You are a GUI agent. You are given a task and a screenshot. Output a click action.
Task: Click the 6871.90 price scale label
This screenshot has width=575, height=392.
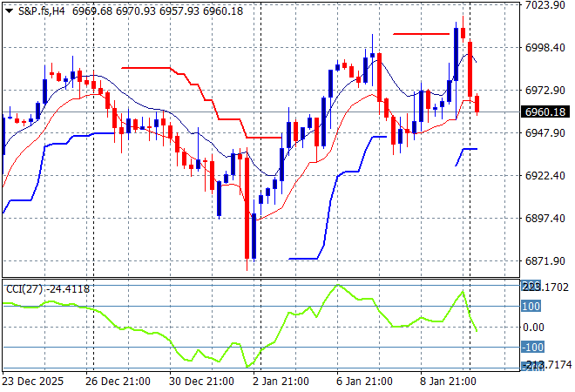coord(545,261)
